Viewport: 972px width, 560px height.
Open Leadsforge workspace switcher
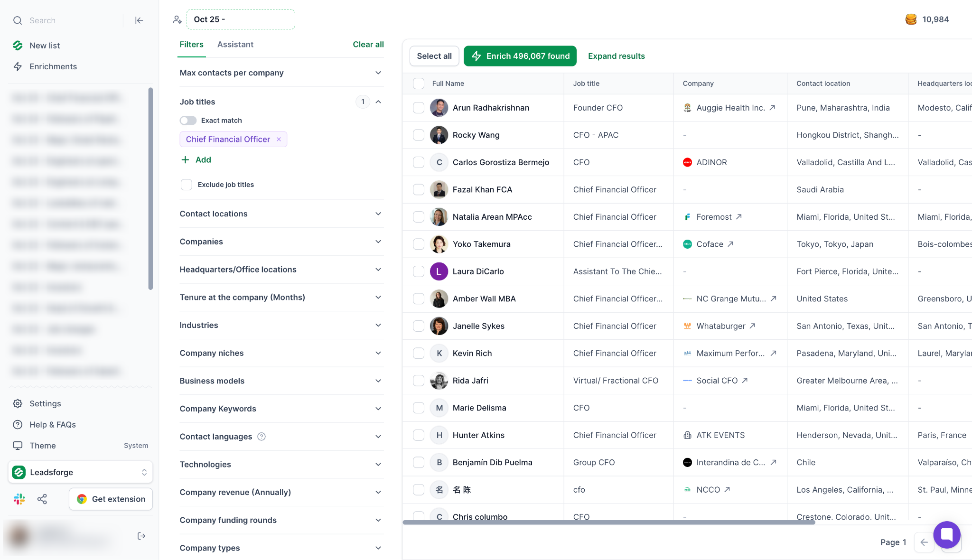tap(80, 472)
